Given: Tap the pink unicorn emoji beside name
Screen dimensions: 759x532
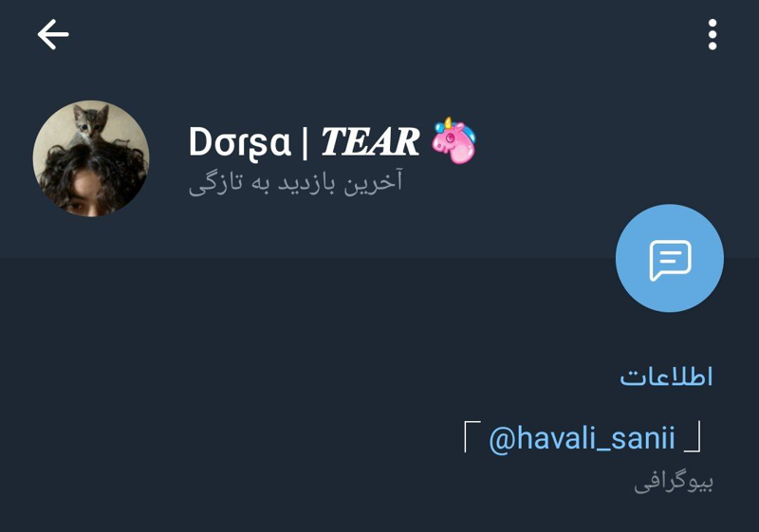Looking at the screenshot, I should pyautogui.click(x=454, y=139).
